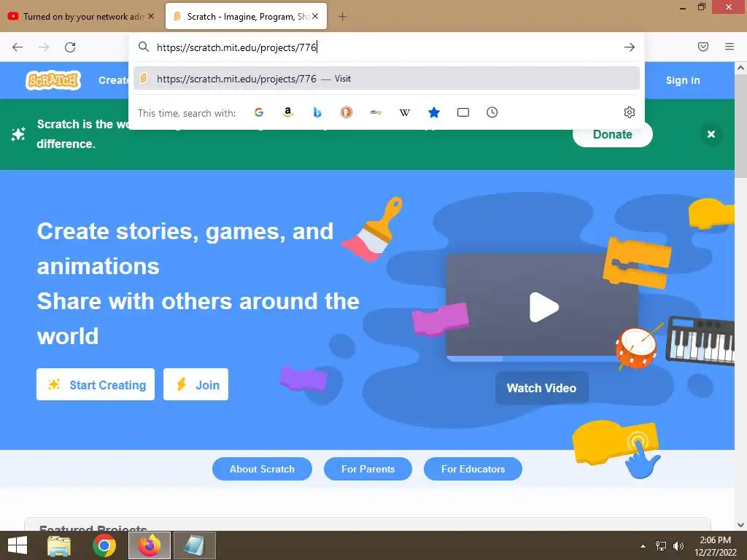Click the Join button
747x560 pixels.
pos(196,384)
